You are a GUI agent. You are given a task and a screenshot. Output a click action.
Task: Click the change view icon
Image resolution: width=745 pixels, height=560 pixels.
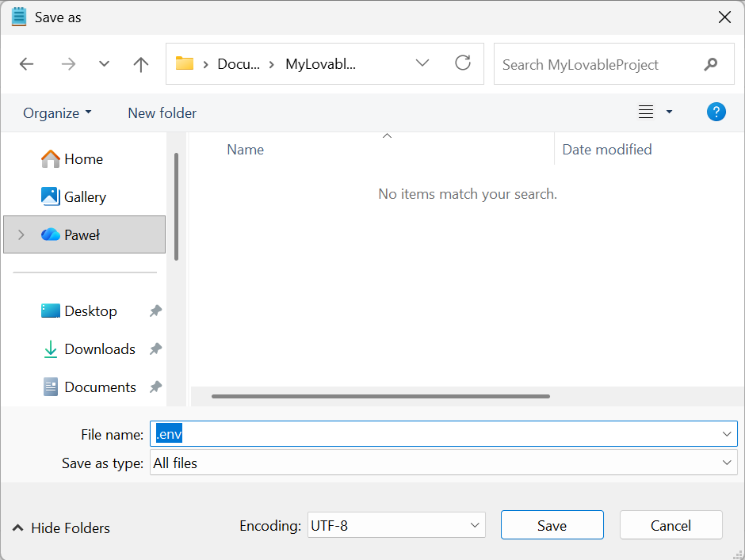pos(645,112)
